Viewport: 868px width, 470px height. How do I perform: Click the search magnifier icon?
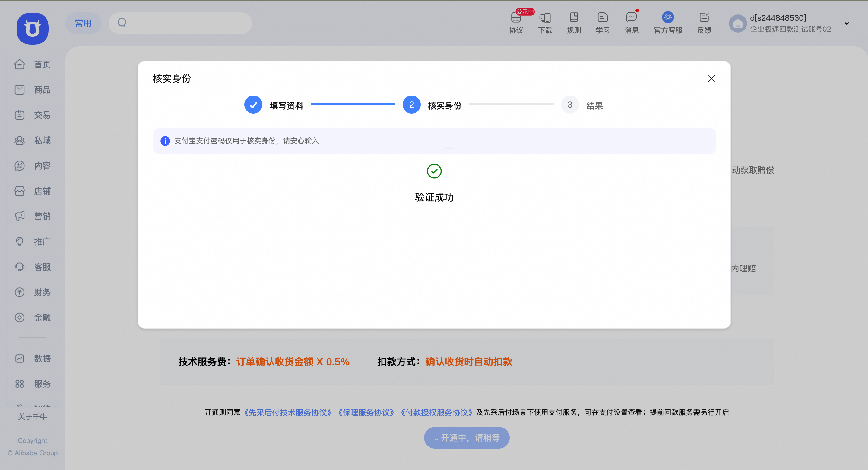(122, 23)
